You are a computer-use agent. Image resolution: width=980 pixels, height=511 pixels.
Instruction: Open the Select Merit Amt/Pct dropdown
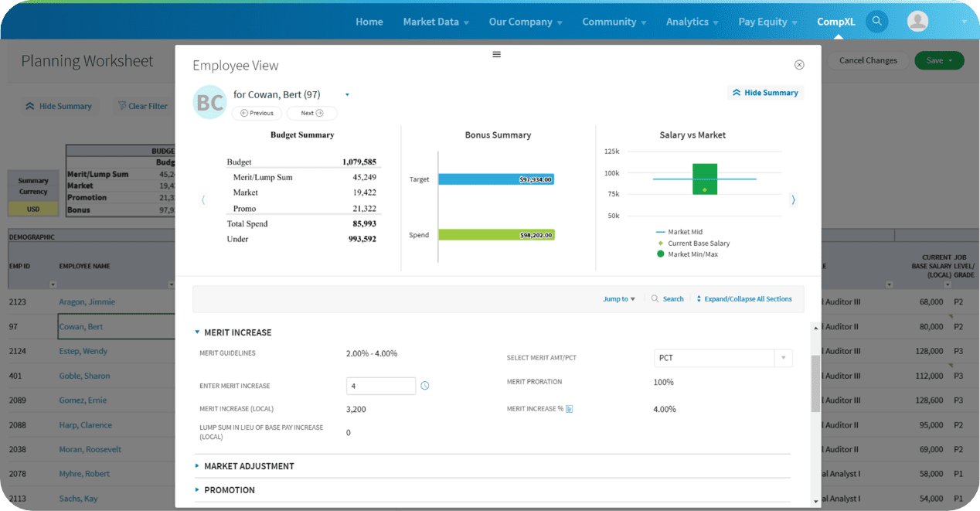pos(723,358)
